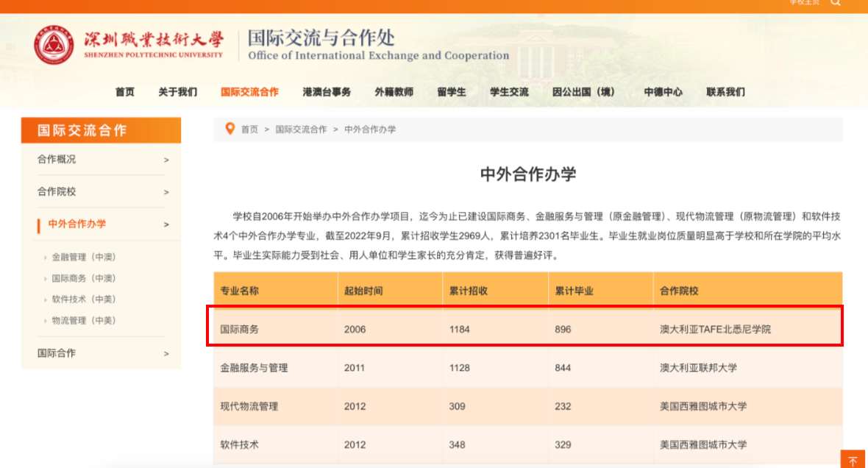Open 联系我们 in the top navigation
The image size is (868, 468).
pos(726,92)
